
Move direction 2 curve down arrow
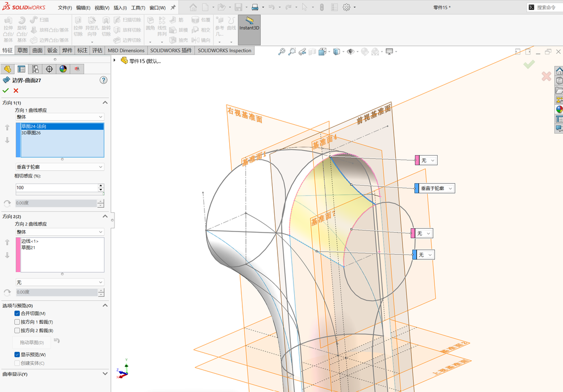point(7,255)
